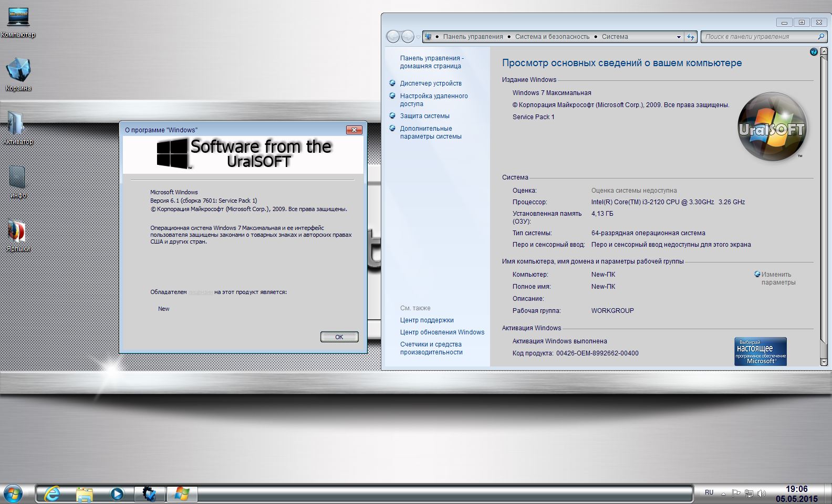
Task: Select the 4,13 ГБ memory value
Action: pyautogui.click(x=602, y=214)
